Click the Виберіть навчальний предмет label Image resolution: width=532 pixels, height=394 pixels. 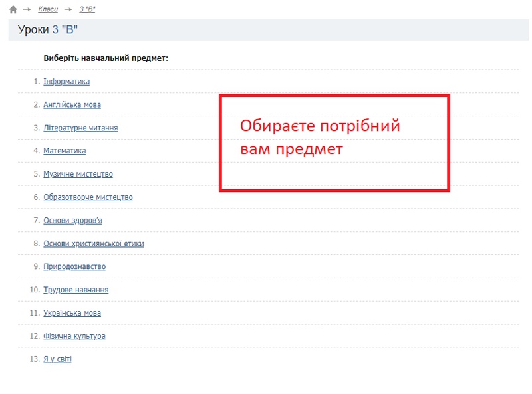coord(106,58)
